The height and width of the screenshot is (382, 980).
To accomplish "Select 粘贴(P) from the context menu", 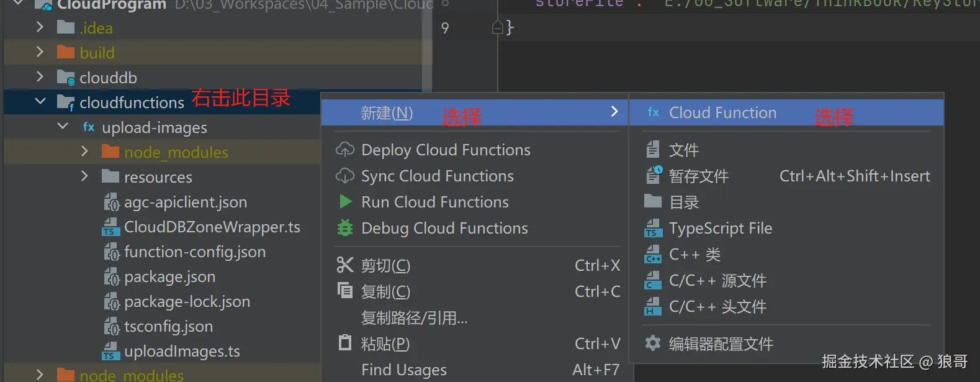I will pyautogui.click(x=385, y=343).
